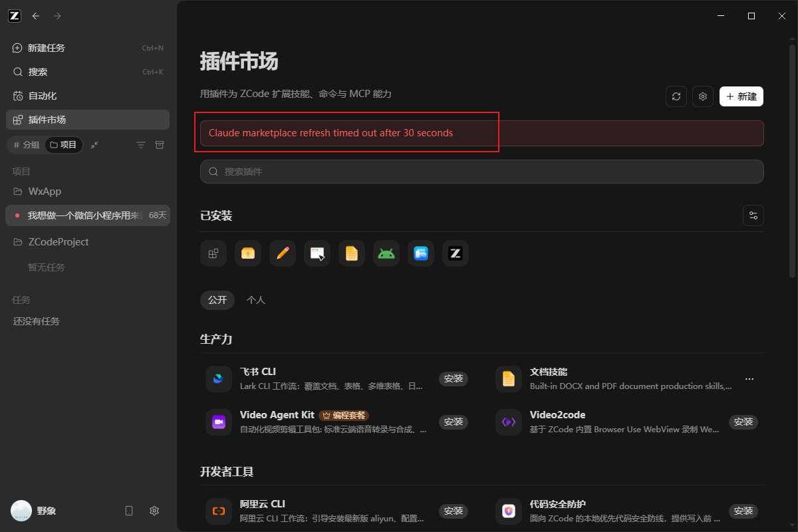Open installed plugins options slider icon

pos(753,215)
